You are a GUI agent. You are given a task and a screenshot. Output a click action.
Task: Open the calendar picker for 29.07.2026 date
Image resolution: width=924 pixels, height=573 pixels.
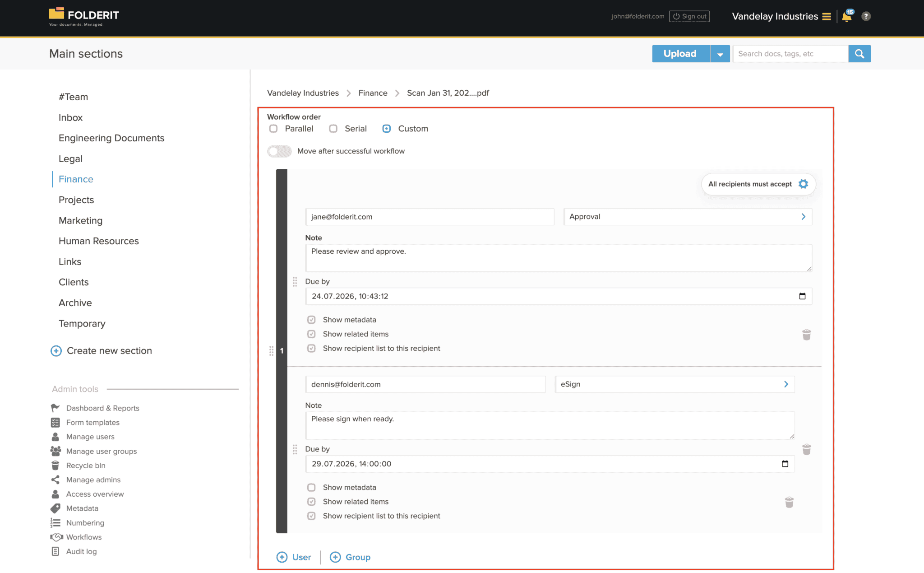[x=785, y=464]
